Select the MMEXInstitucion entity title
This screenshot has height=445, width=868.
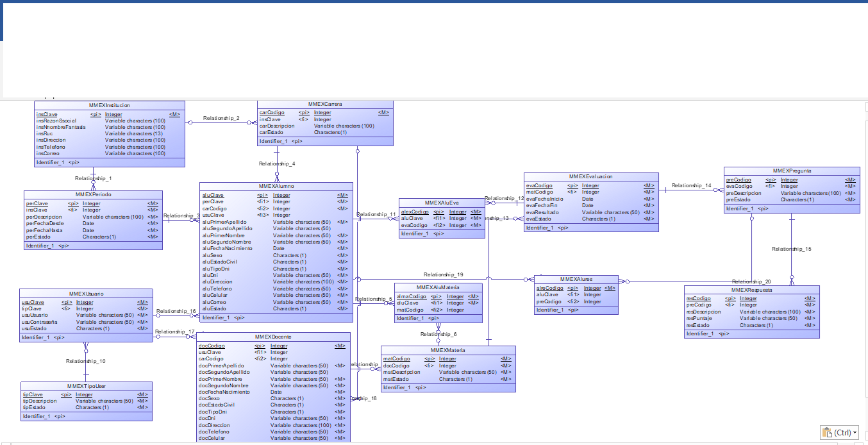click(110, 105)
